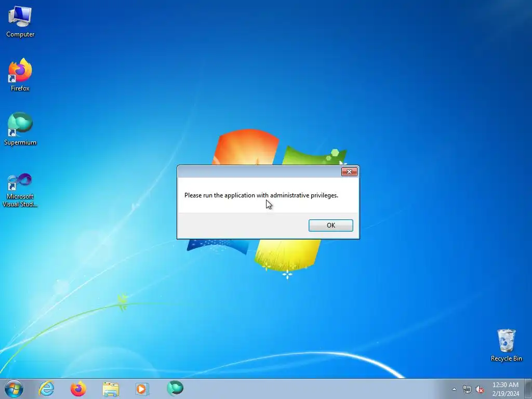The image size is (532, 399).
Task: Open the taskbar clock showing 12:30 AM
Action: [x=505, y=389]
